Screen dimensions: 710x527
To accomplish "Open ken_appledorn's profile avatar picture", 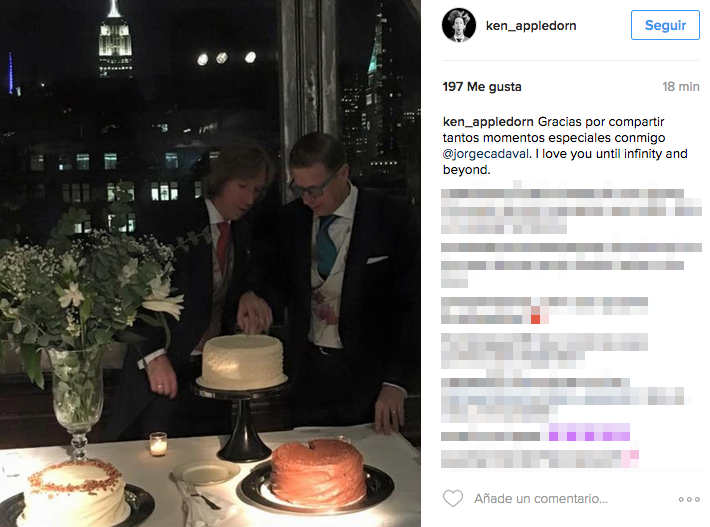I will click(459, 25).
